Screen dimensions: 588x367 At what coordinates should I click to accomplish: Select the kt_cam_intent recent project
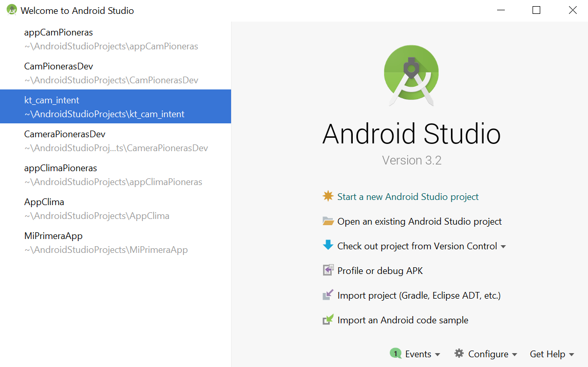click(x=116, y=106)
